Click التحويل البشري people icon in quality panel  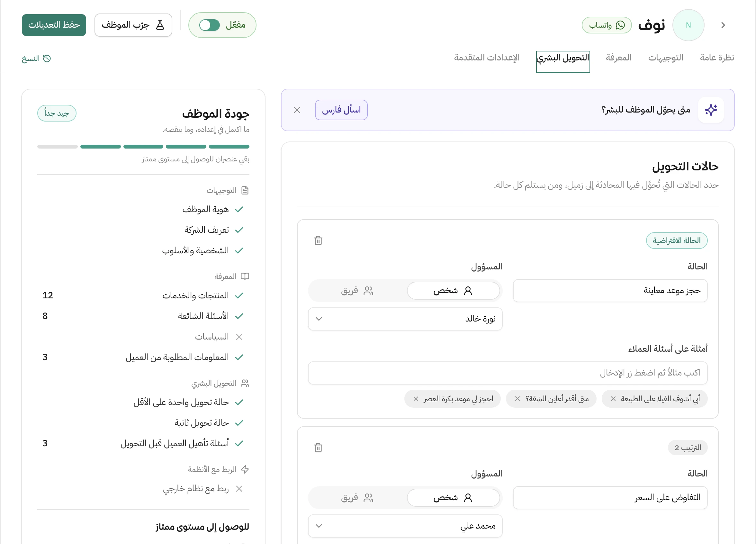245,383
